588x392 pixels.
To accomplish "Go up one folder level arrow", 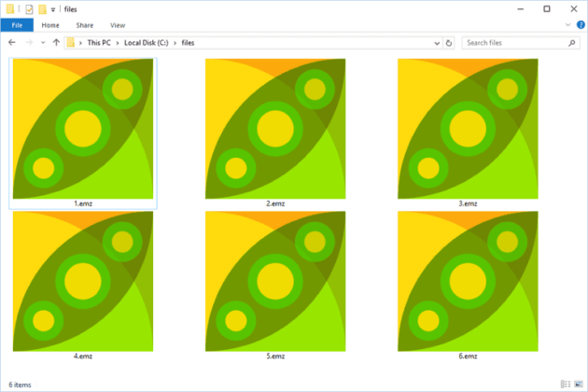I will click(56, 43).
